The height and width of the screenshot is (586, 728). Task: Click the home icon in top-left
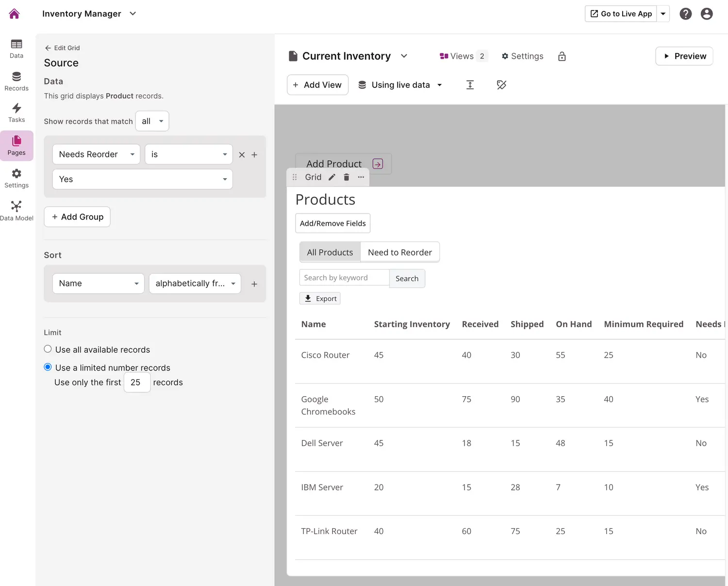(x=14, y=14)
